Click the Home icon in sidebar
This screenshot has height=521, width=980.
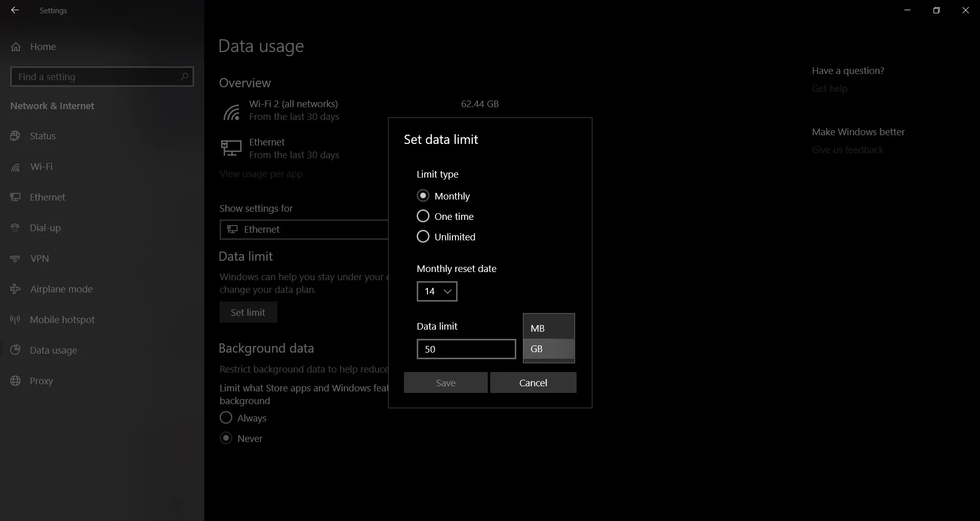pyautogui.click(x=16, y=46)
